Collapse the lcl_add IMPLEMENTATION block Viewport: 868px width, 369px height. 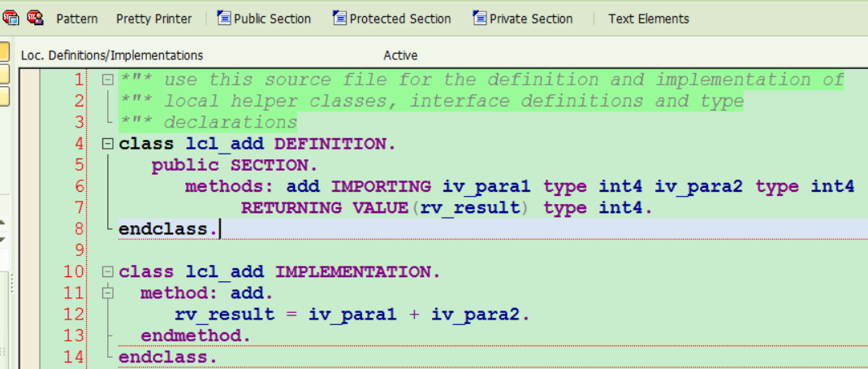click(107, 271)
